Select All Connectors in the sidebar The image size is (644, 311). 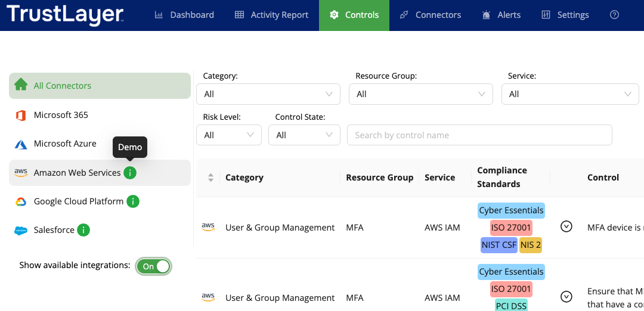100,86
